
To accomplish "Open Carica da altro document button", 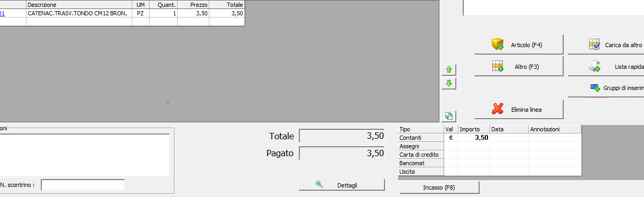I will [606, 45].
